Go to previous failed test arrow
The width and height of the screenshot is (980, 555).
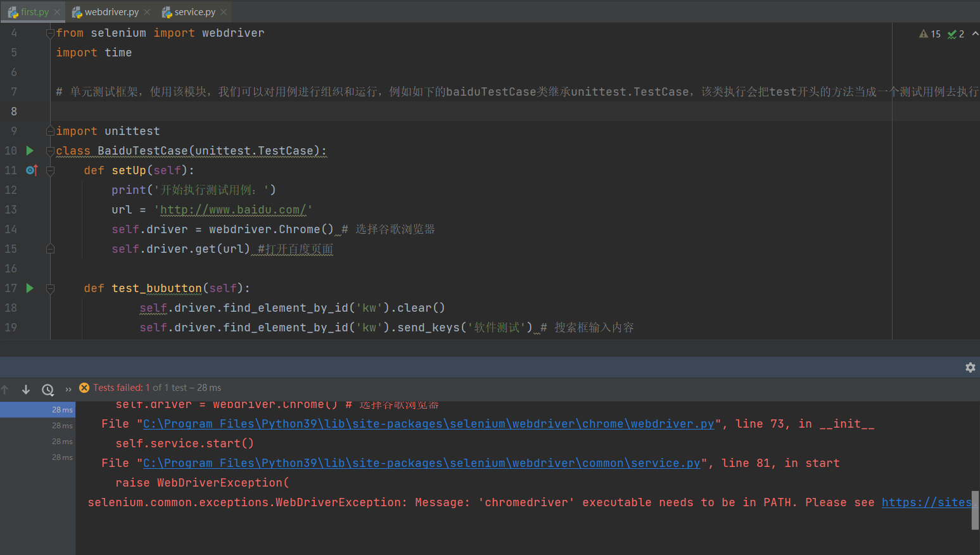[5, 389]
